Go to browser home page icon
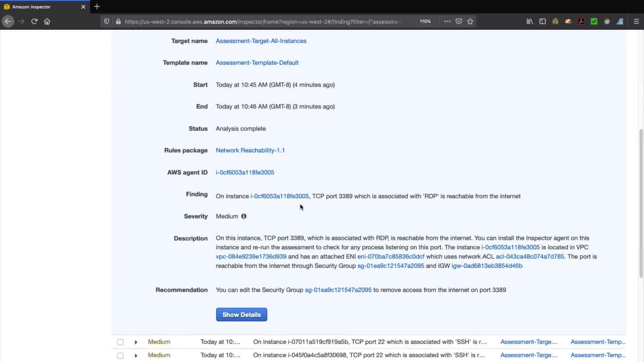Image resolution: width=644 pixels, height=362 pixels. (47, 21)
